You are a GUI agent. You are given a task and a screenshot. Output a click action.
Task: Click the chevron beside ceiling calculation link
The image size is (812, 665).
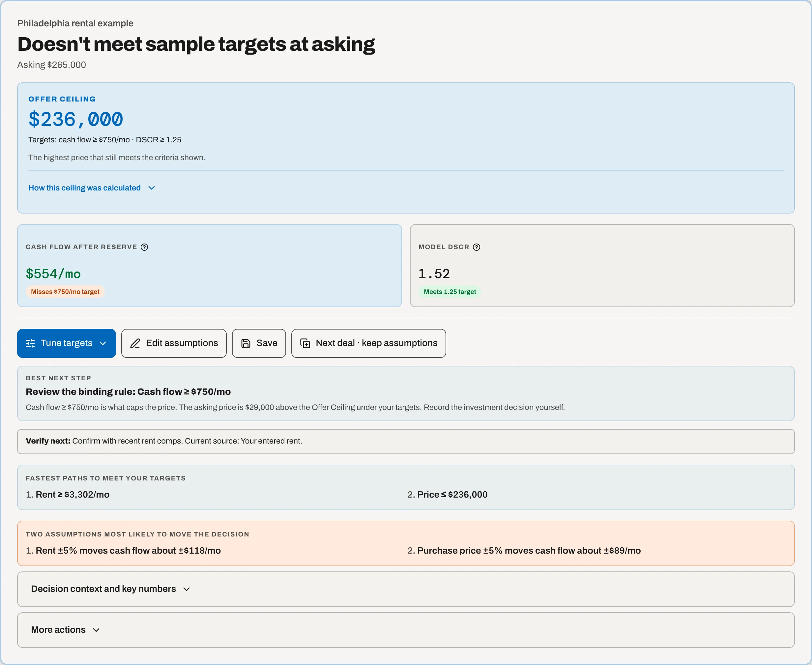(x=152, y=188)
